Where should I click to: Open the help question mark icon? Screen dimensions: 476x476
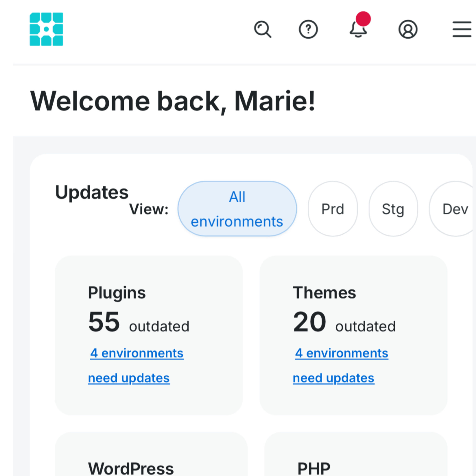pyautogui.click(x=308, y=29)
